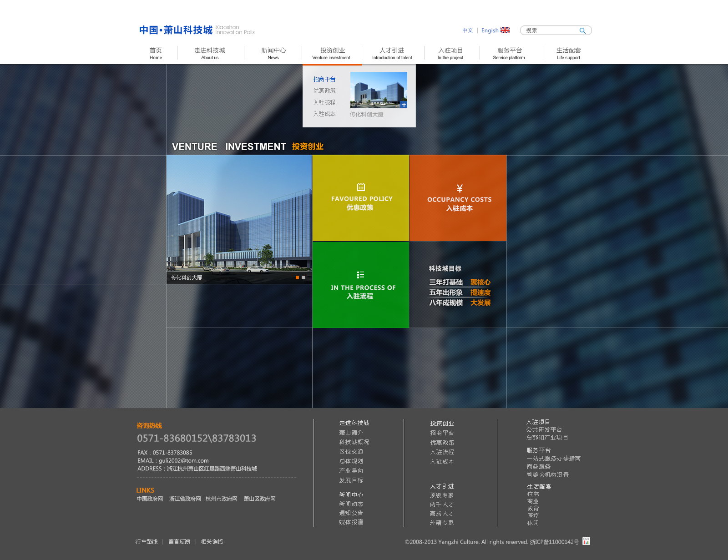Select the orange active slide indicator dot

[297, 277]
